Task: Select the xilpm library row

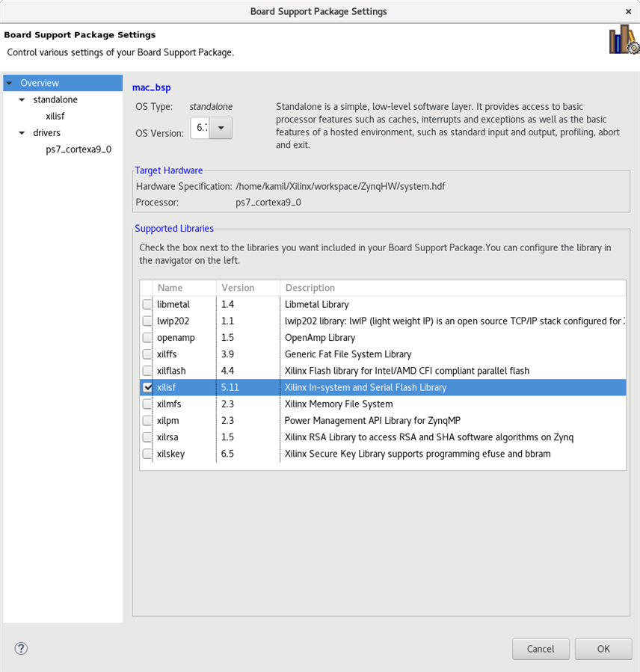Action: pos(383,420)
